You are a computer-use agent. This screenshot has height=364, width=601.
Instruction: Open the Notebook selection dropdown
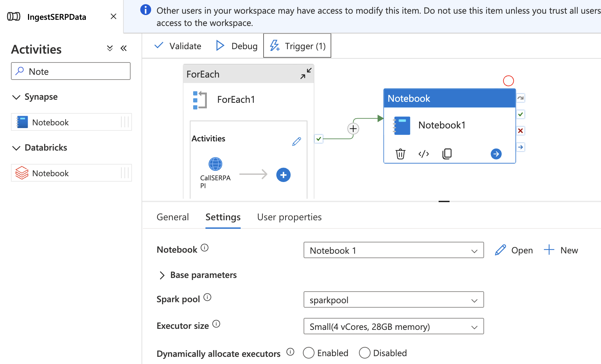(393, 250)
